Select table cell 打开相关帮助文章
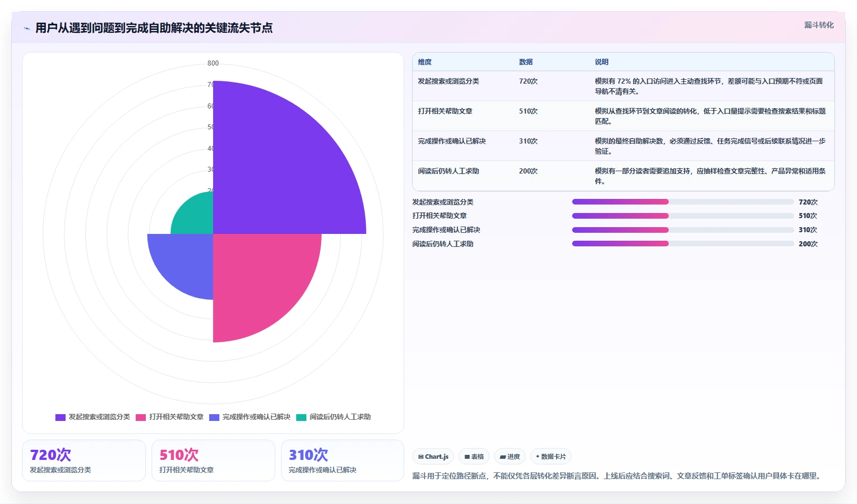This screenshot has width=857, height=504. click(x=445, y=111)
